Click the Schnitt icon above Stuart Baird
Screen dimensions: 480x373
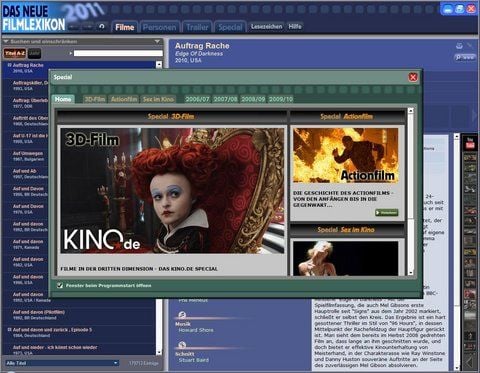tap(182, 345)
